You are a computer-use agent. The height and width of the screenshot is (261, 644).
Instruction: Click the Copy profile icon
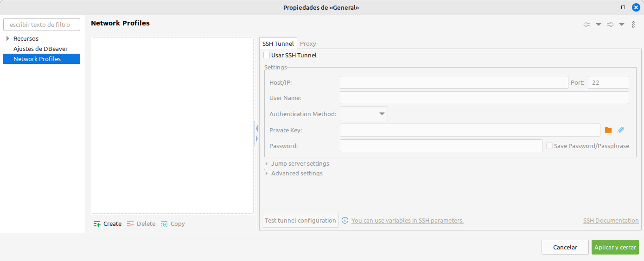[x=164, y=224]
